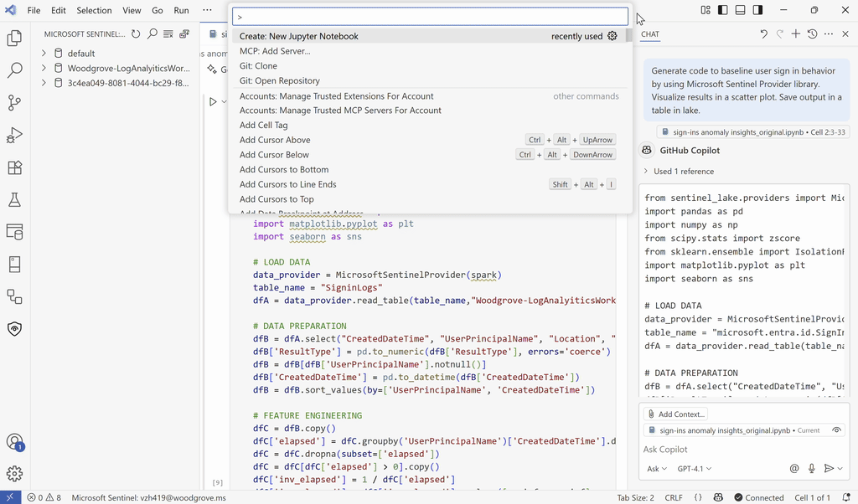
Task: Open the Selection menu
Action: click(x=94, y=10)
